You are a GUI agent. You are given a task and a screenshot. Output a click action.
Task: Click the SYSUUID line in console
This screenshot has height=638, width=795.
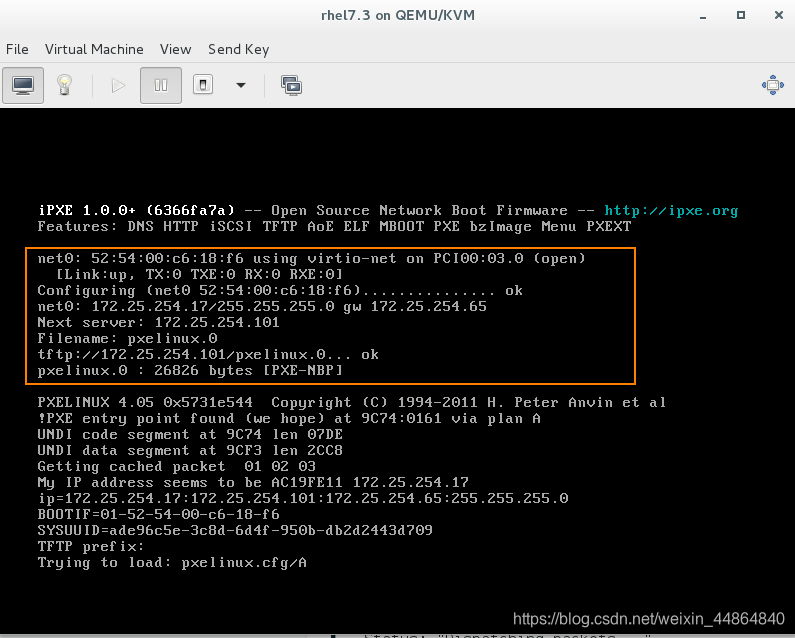(235, 530)
